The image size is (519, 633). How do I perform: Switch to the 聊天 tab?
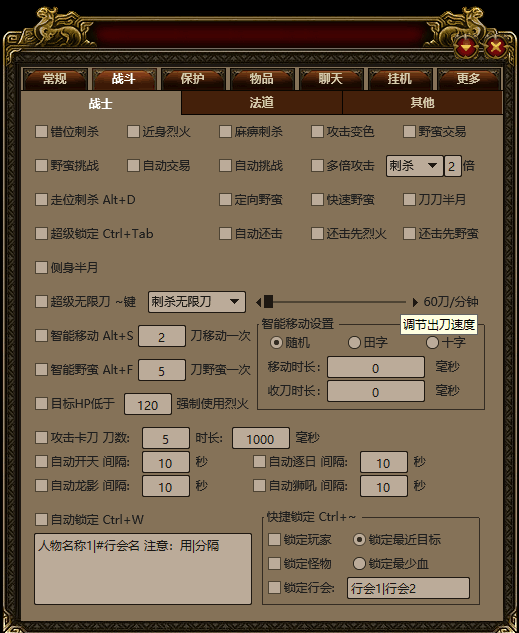click(x=331, y=79)
